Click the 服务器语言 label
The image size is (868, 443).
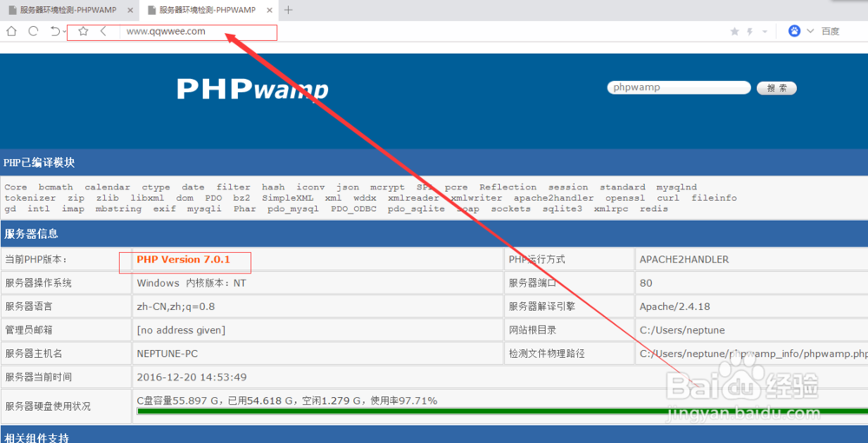coord(29,307)
